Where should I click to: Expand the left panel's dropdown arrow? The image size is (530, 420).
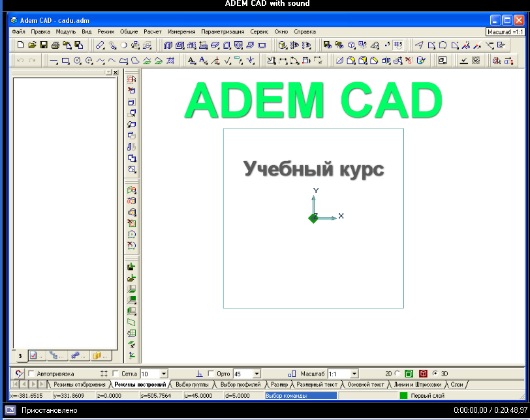108,72
